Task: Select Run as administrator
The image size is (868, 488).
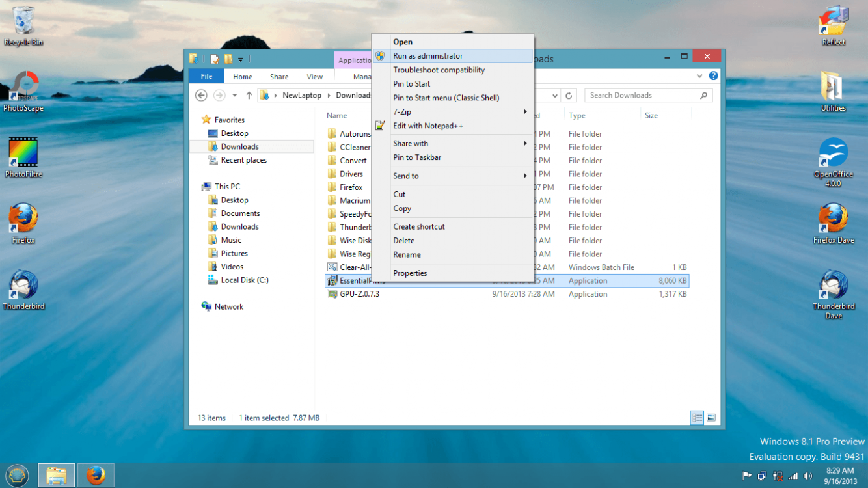Action: 452,56
